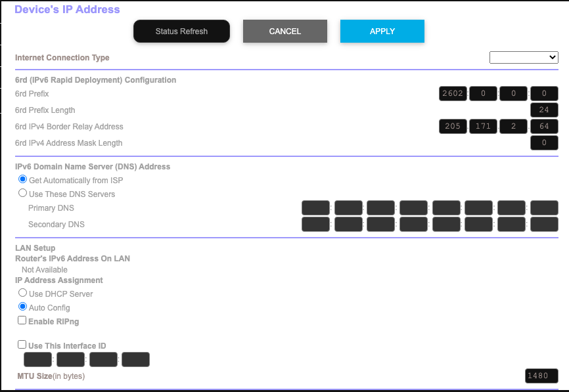Click the second Primary DNS field
Image resolution: width=569 pixels, height=392 pixels.
point(348,207)
